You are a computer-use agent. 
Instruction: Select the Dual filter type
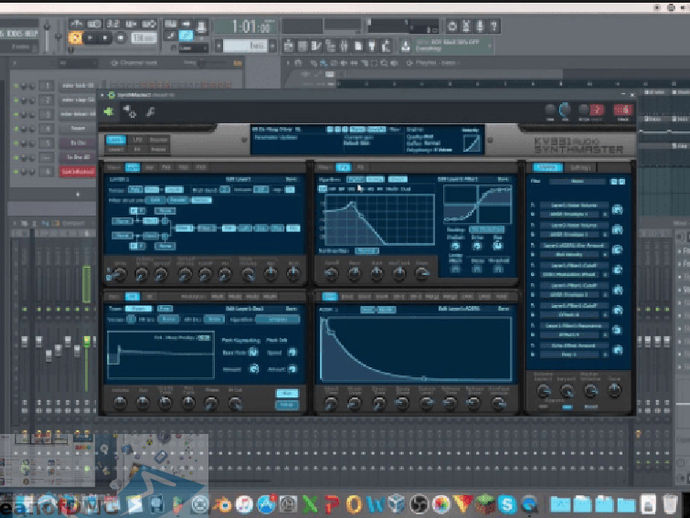[406, 189]
